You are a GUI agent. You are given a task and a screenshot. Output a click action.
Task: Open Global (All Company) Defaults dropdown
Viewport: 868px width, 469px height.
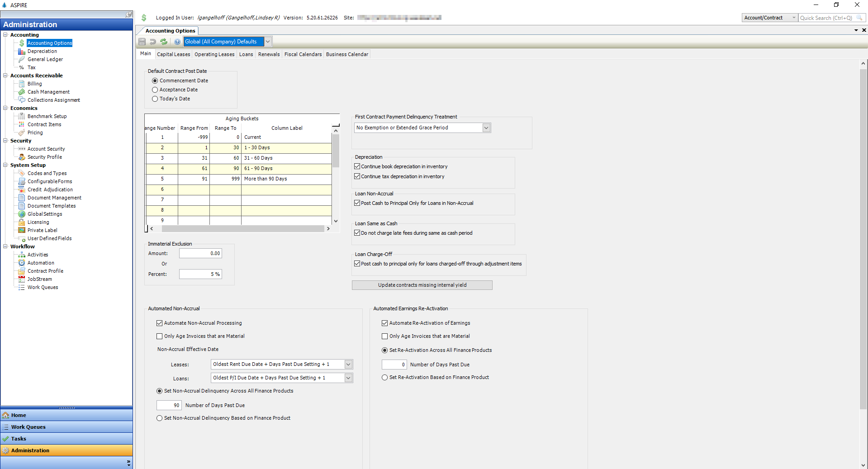pyautogui.click(x=268, y=42)
